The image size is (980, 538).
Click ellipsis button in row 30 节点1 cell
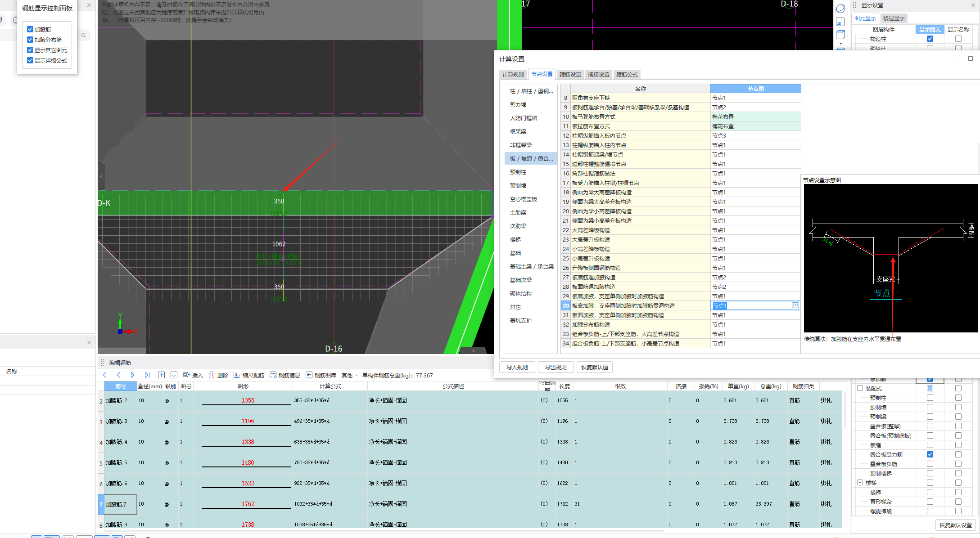pos(795,305)
